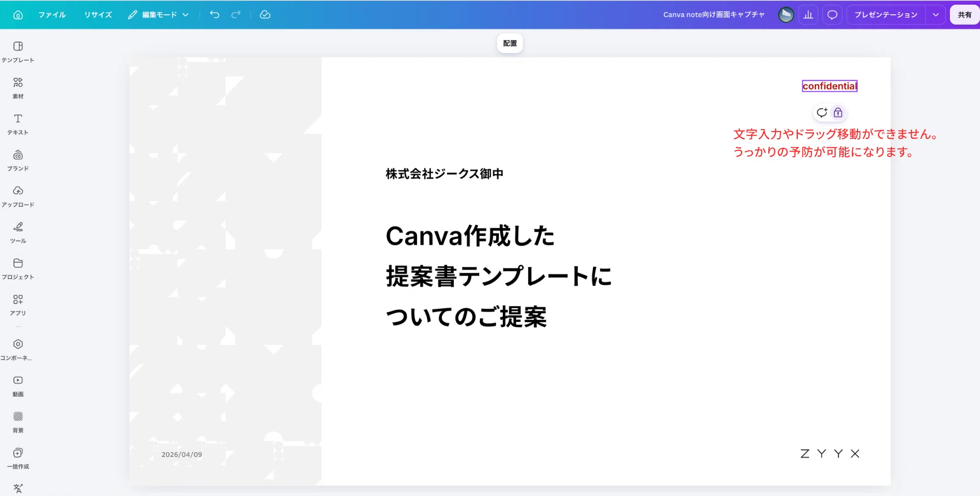The height and width of the screenshot is (496, 980).
Task: Open the テンプレート templates panel
Action: point(18,52)
